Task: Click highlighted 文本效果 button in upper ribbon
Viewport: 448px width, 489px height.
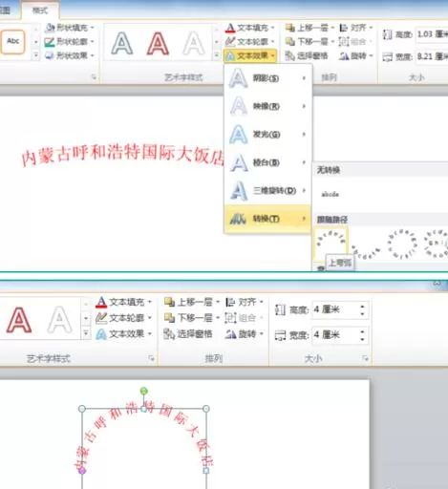Action: 249,56
